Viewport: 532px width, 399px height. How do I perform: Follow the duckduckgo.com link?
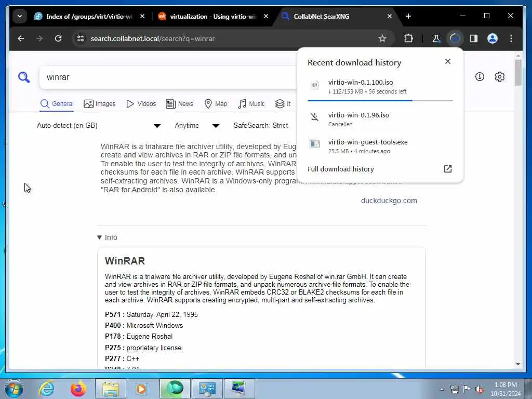389,201
